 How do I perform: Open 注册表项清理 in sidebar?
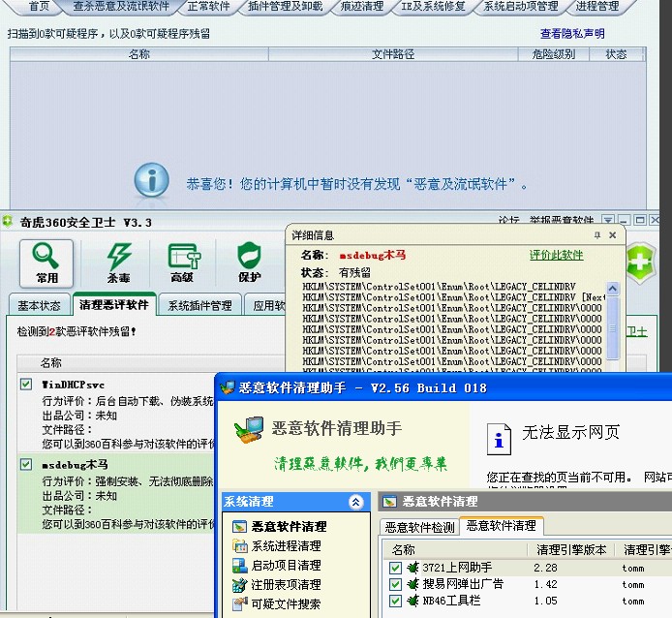coord(276,584)
